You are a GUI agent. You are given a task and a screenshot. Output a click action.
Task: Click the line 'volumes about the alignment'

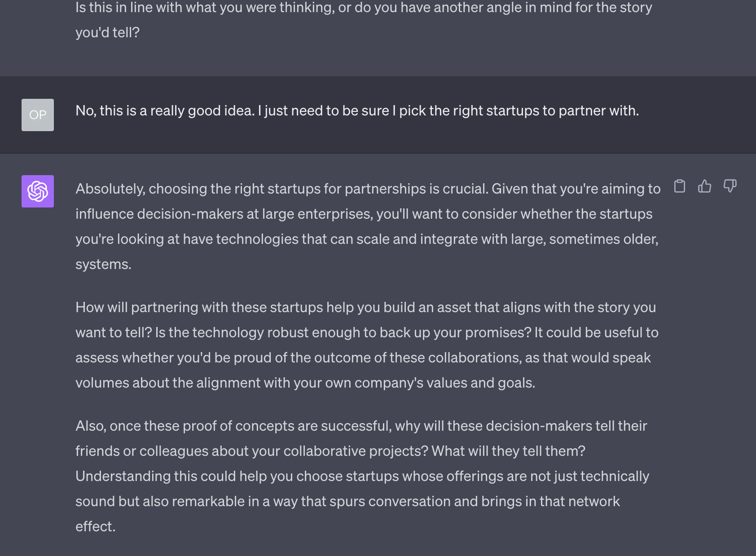coord(305,383)
